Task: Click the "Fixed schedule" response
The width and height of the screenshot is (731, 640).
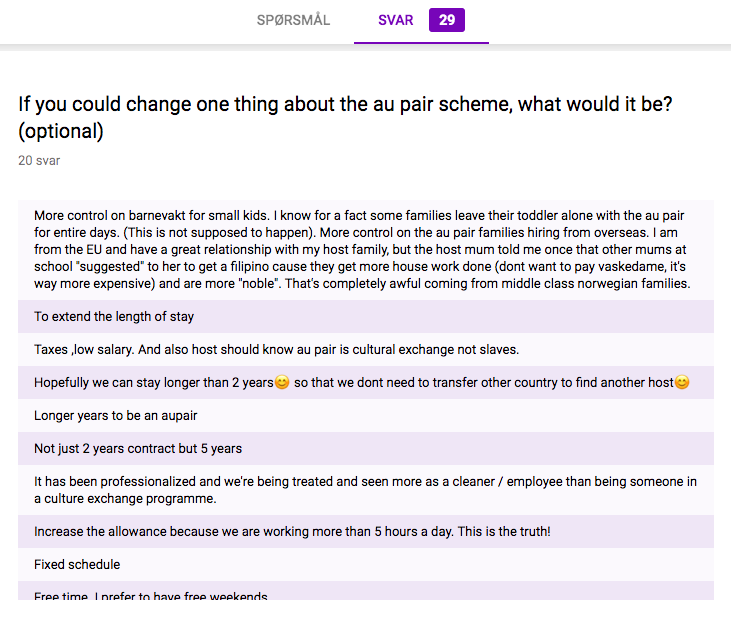Action: [x=77, y=564]
